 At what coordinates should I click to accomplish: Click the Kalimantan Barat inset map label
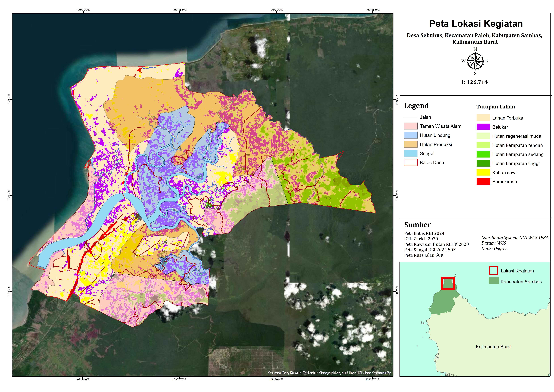[x=493, y=347]
